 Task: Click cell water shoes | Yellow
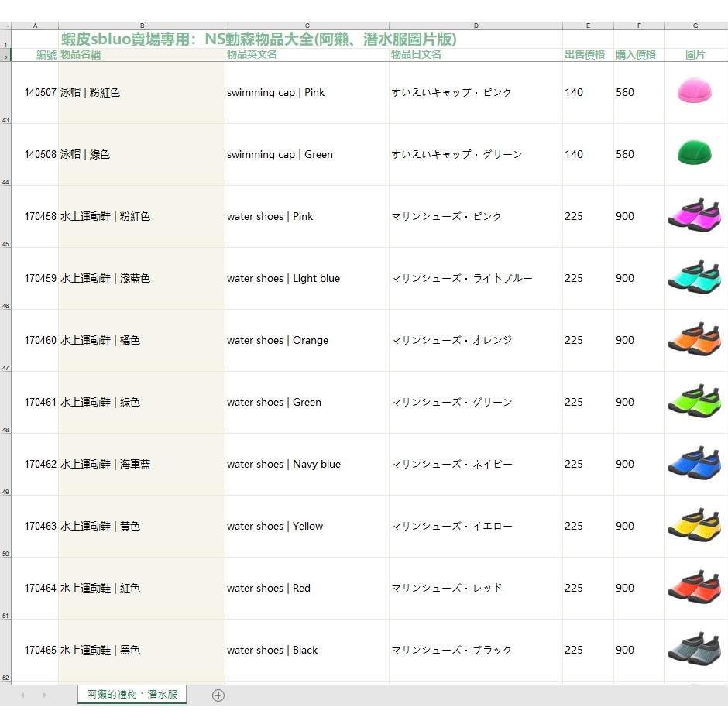pyautogui.click(x=307, y=527)
